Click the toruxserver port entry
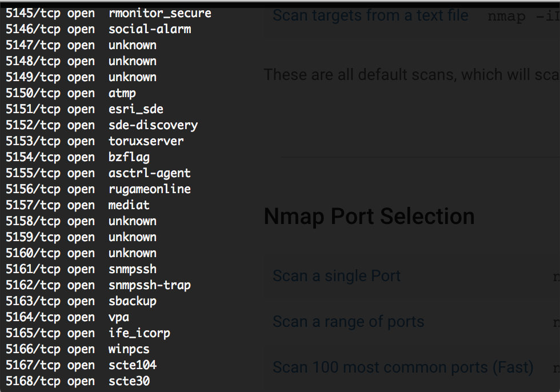This screenshot has height=392, width=560. [x=95, y=141]
